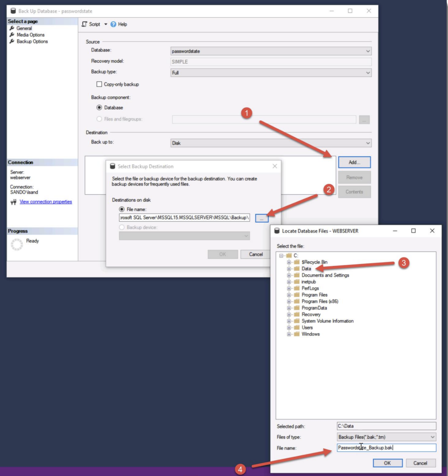
Task: Expand the inetpub folder
Action: (289, 282)
